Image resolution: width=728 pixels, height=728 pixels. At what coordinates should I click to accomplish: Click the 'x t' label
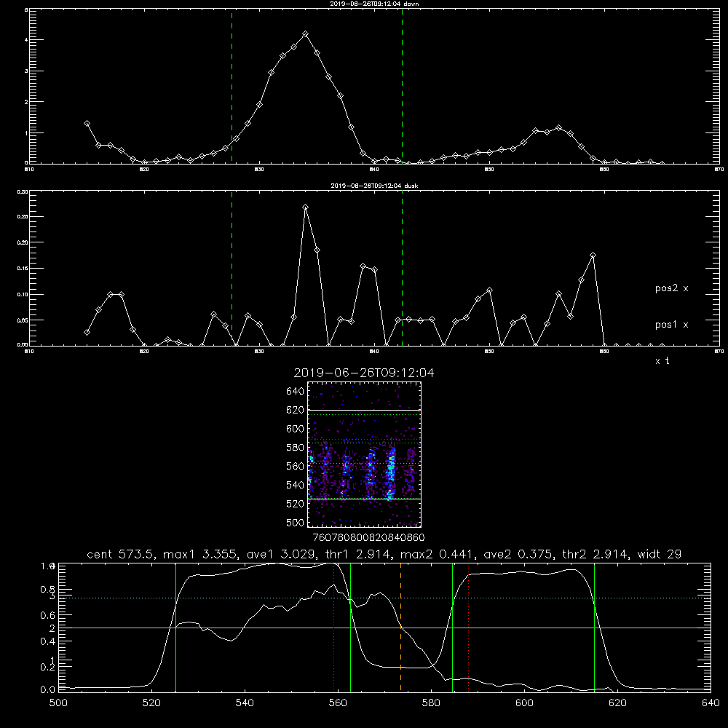click(x=662, y=361)
